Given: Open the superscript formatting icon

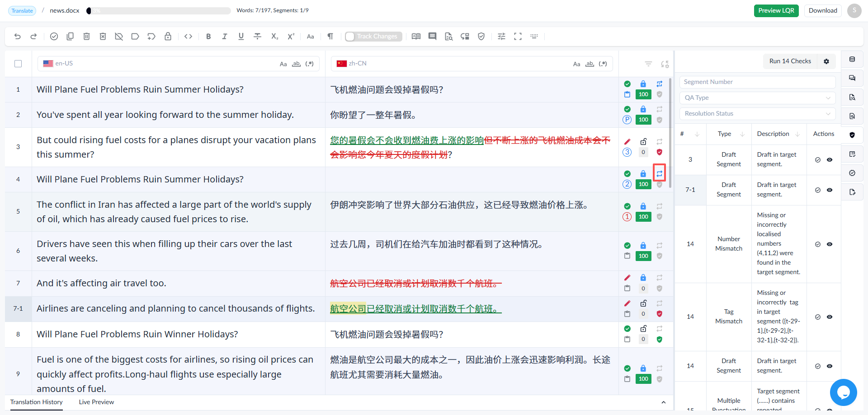Looking at the screenshot, I should 291,37.
